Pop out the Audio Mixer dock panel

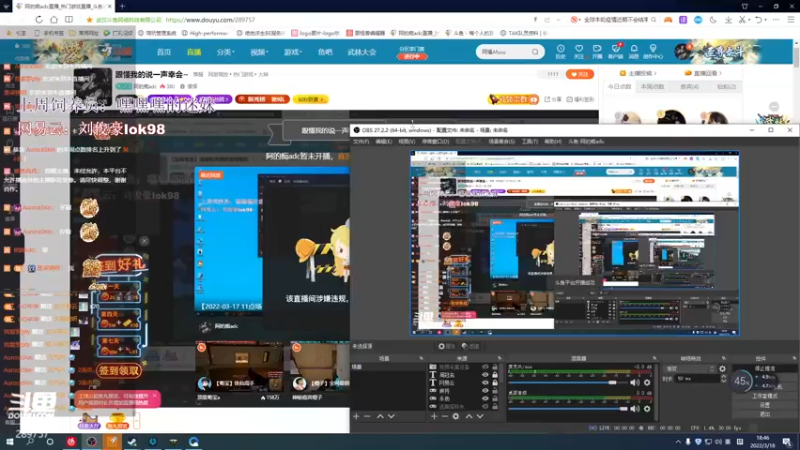[x=654, y=358]
